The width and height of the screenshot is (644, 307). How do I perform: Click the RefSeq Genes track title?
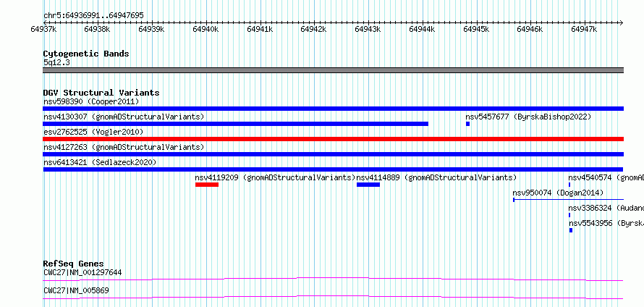tap(74, 264)
